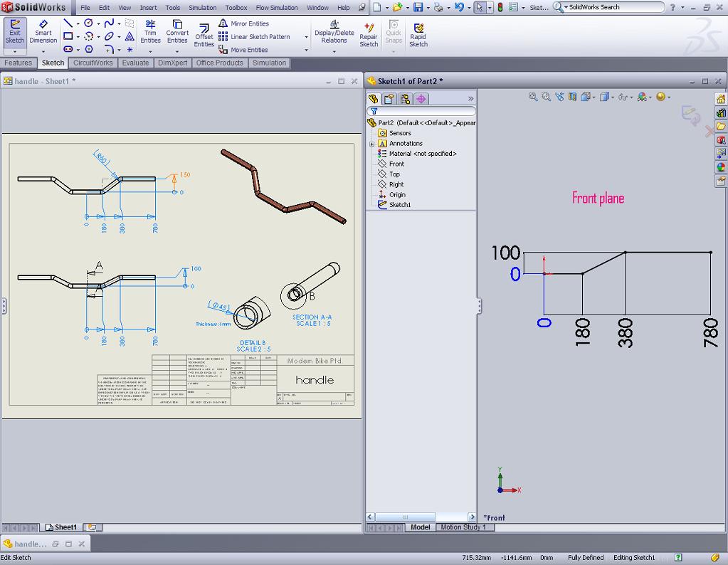Viewport: 728px width, 565px height.
Task: Click the Zoom to Fit icon
Action: tap(533, 97)
